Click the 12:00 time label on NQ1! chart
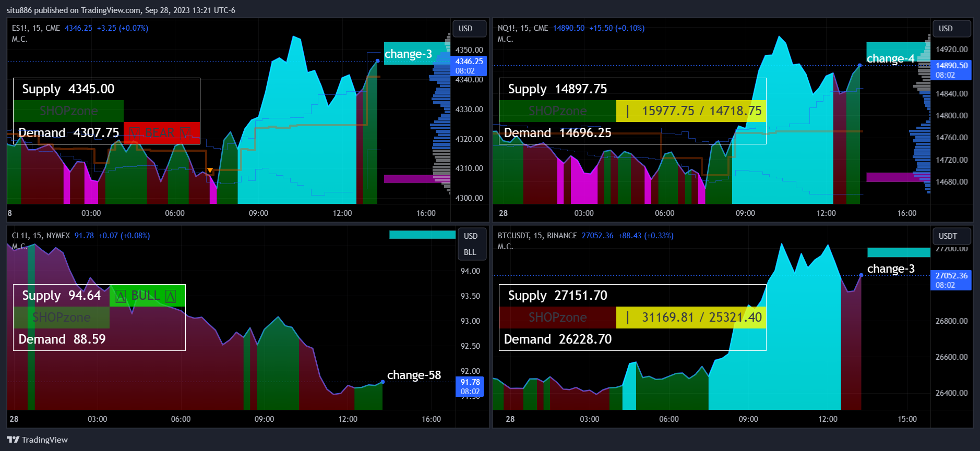Viewport: 980px width, 451px height. [x=826, y=213]
